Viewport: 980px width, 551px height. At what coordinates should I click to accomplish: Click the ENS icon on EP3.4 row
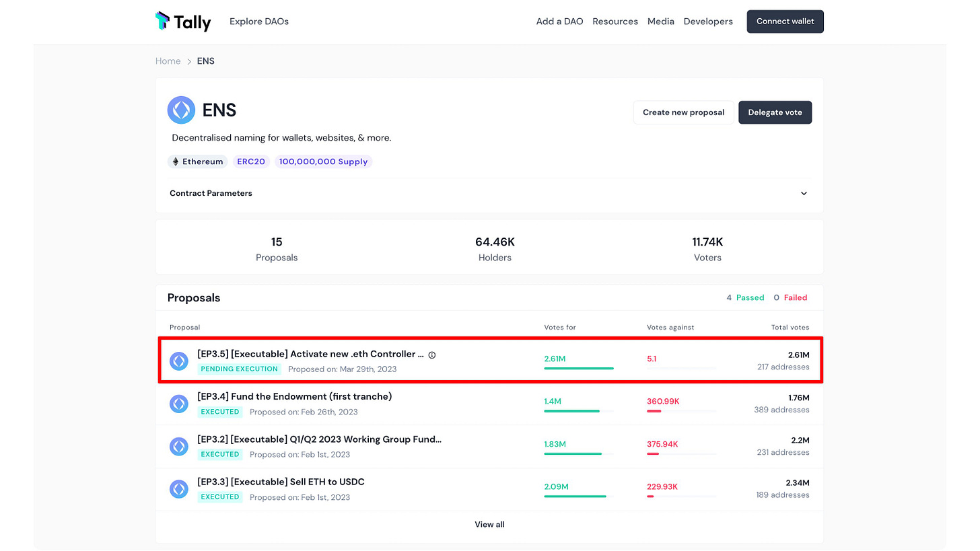[179, 404]
